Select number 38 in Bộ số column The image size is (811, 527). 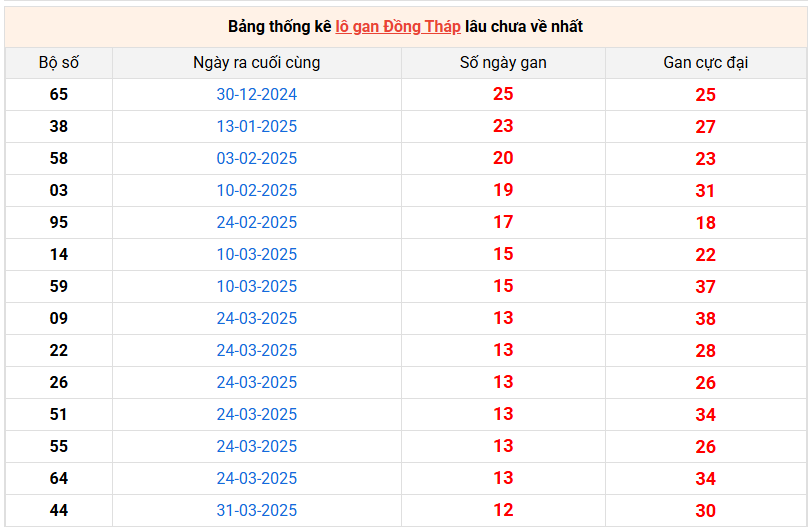pos(59,127)
